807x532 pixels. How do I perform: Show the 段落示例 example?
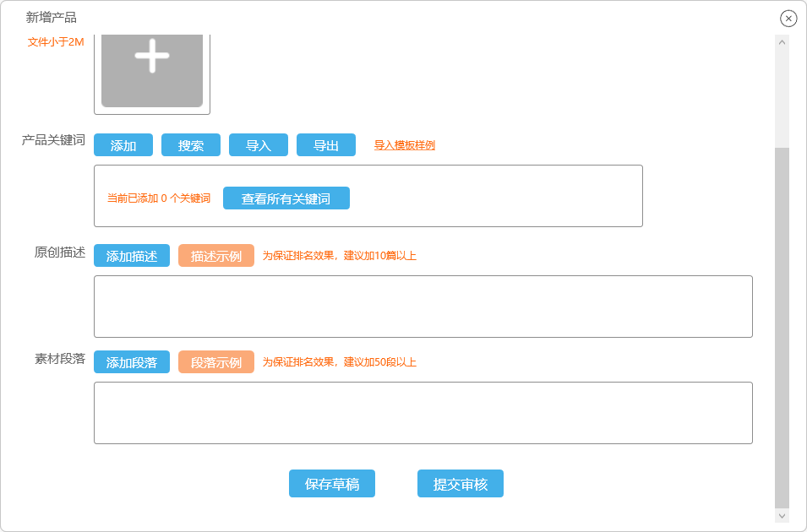coord(216,362)
